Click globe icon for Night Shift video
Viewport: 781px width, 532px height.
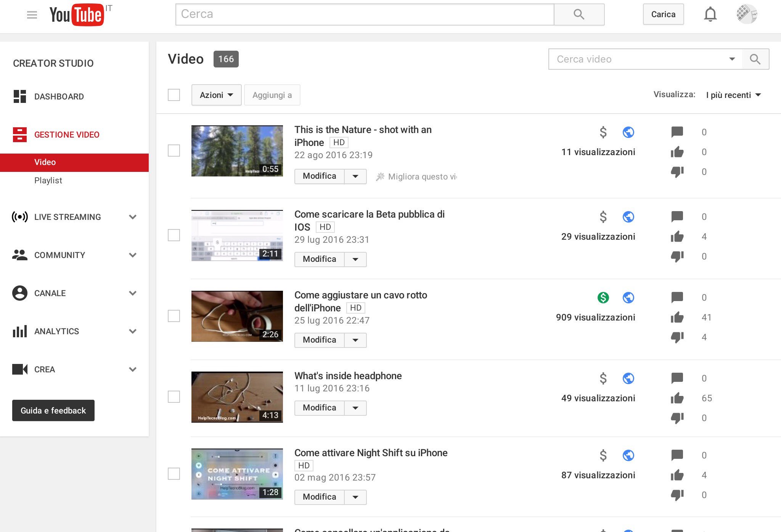(x=628, y=455)
